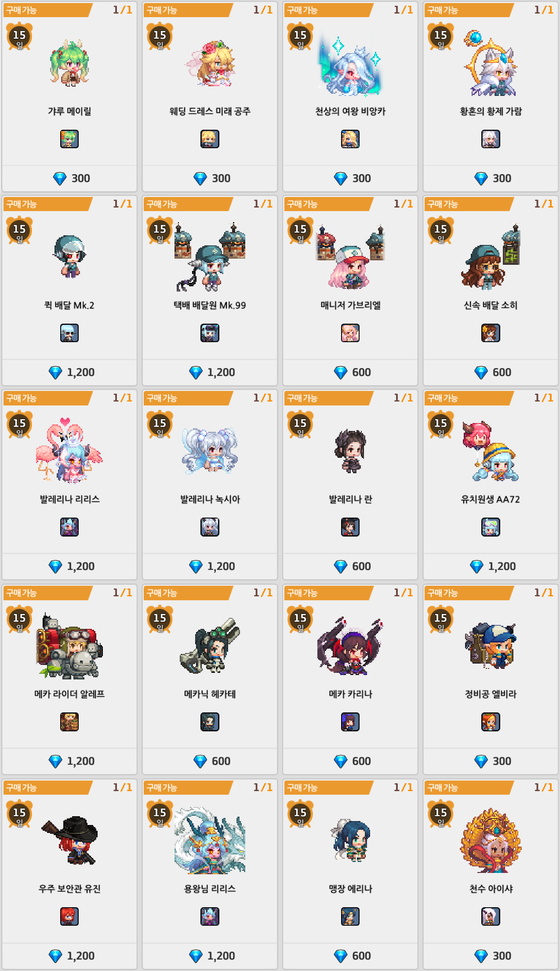
Task: Click 웨딩 드레스 미래 공주 portrait icon
Action: click(x=210, y=139)
